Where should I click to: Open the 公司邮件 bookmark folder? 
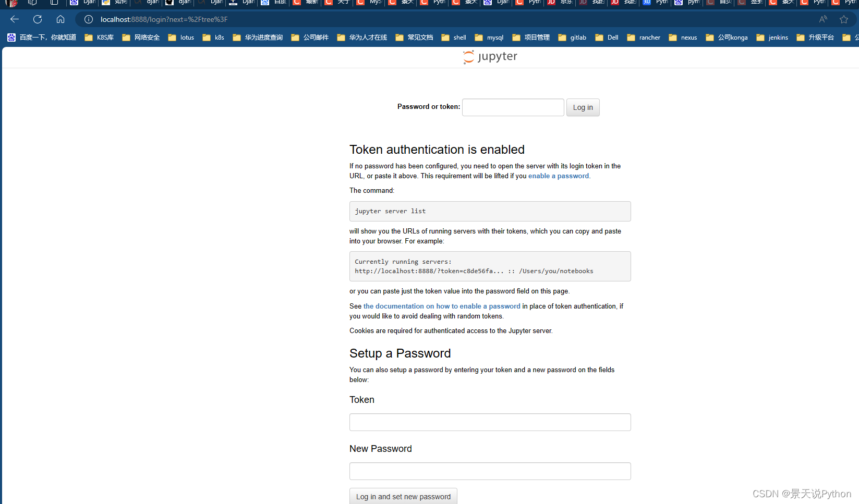tap(310, 38)
